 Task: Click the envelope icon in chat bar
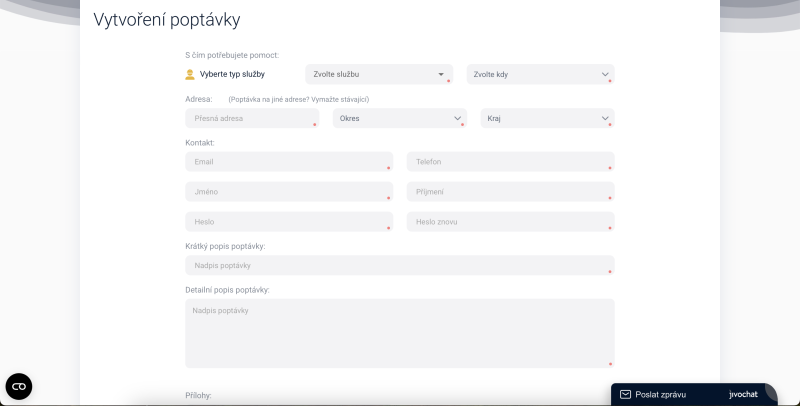(625, 394)
